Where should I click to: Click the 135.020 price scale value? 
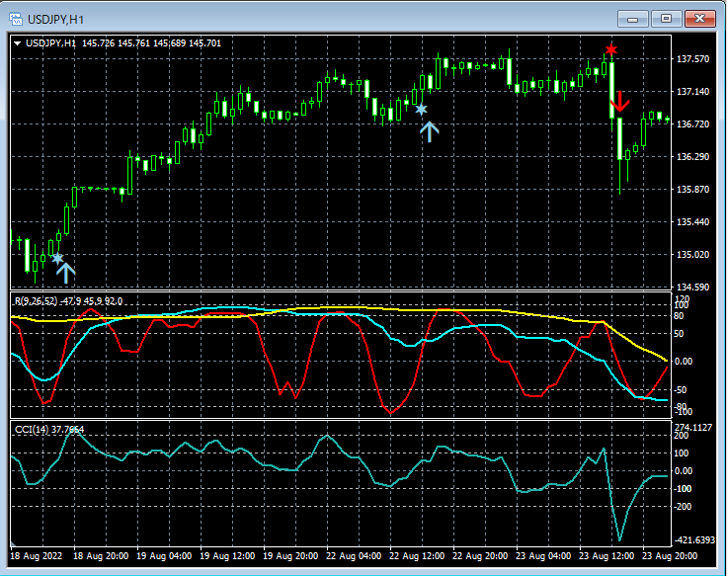(x=692, y=255)
